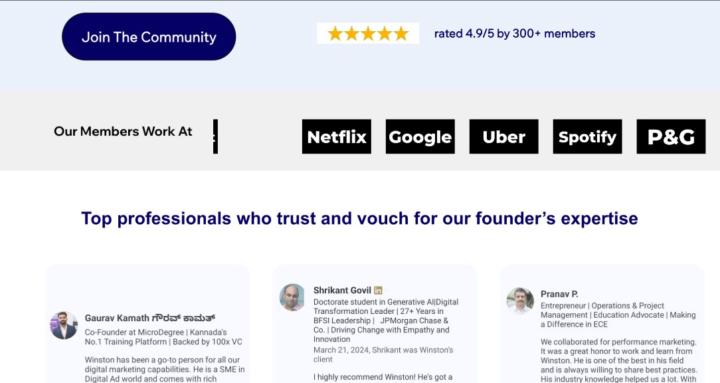This screenshot has width=720, height=383.
Task: Open Pranav P.'s profile photo
Action: coord(520,300)
